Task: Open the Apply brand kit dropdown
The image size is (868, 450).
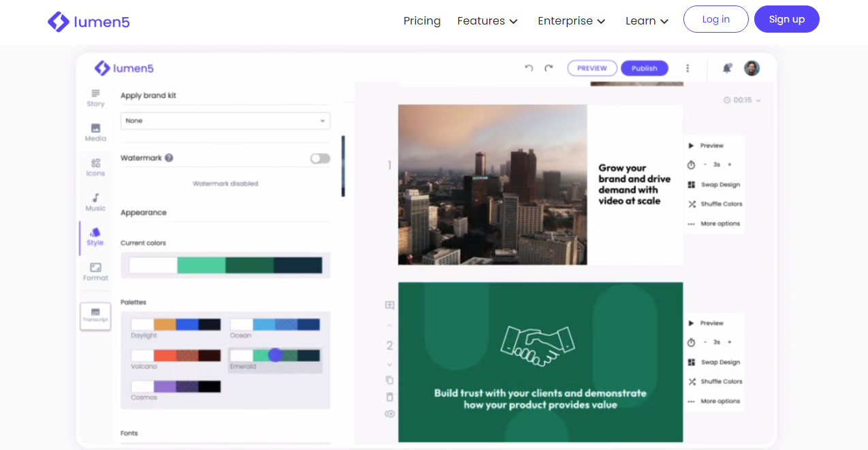Action: pyautogui.click(x=226, y=120)
